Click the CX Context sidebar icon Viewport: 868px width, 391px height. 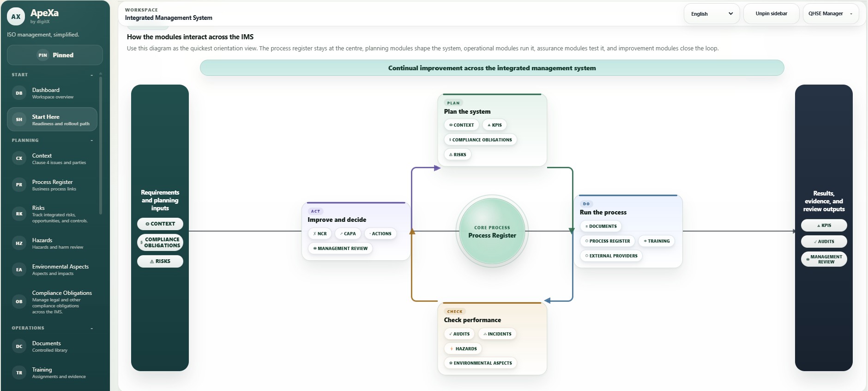[x=19, y=158]
